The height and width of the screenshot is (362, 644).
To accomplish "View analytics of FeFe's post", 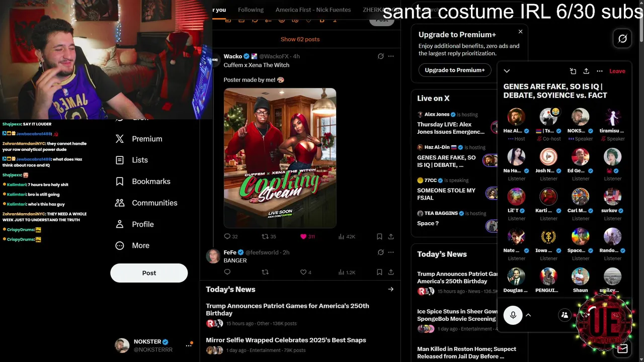I will coord(347,272).
